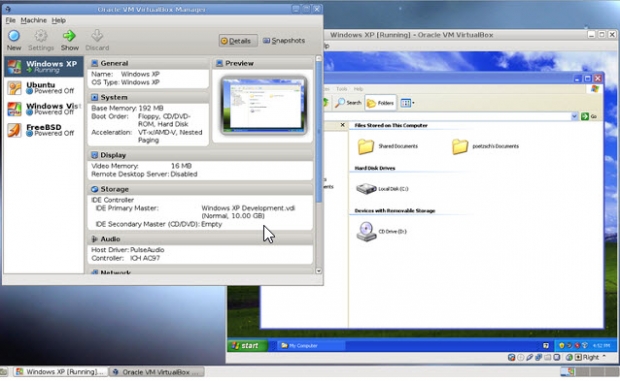
Task: Select the Local Disk (C:) drive
Action: click(382, 189)
